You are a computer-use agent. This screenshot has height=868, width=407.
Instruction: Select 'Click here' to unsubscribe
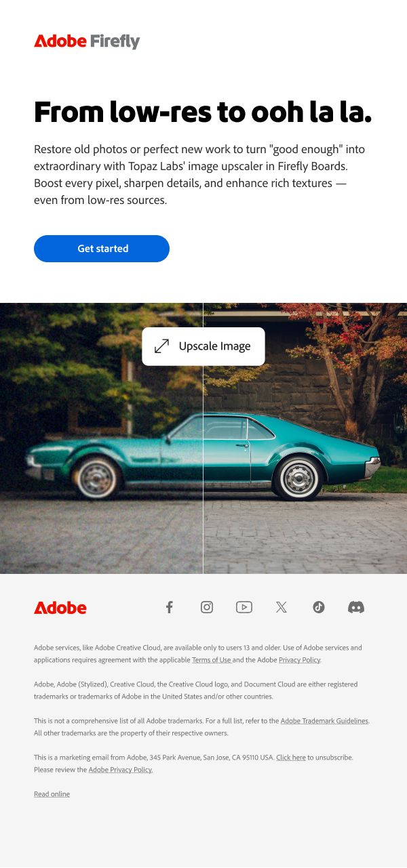point(291,758)
